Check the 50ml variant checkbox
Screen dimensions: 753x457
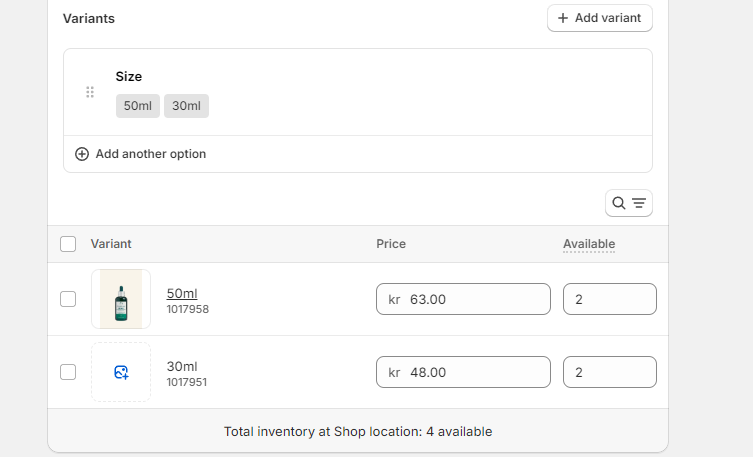coord(68,299)
